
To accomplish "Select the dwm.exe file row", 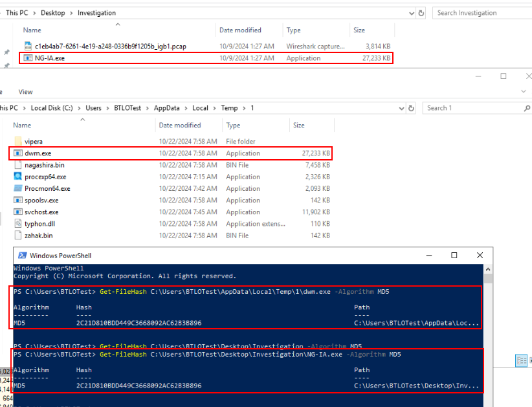I will 39,153.
